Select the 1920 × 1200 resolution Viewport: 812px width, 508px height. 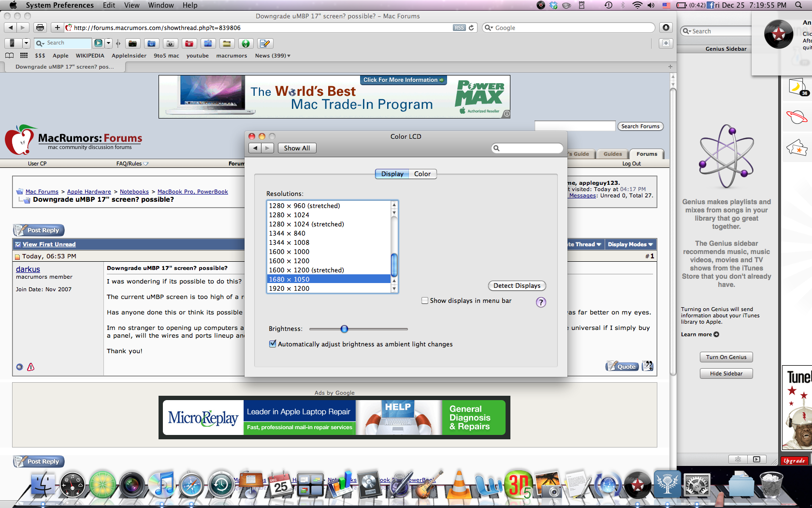pos(329,288)
